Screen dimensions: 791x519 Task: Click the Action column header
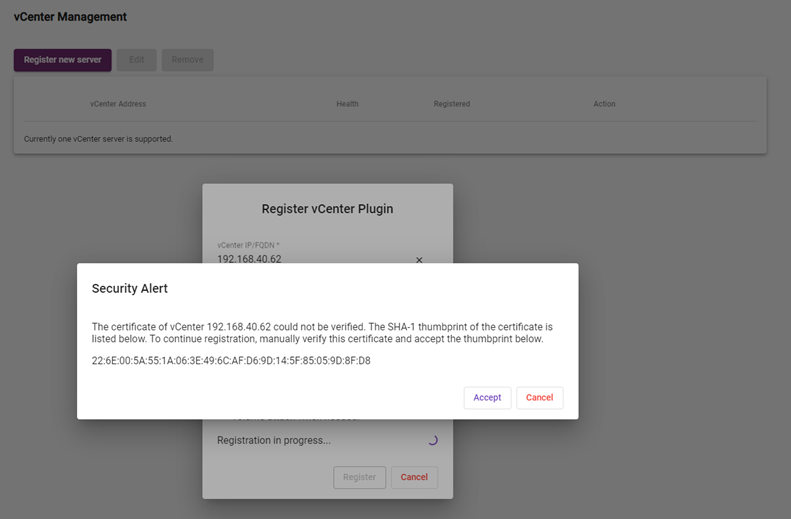click(x=604, y=104)
